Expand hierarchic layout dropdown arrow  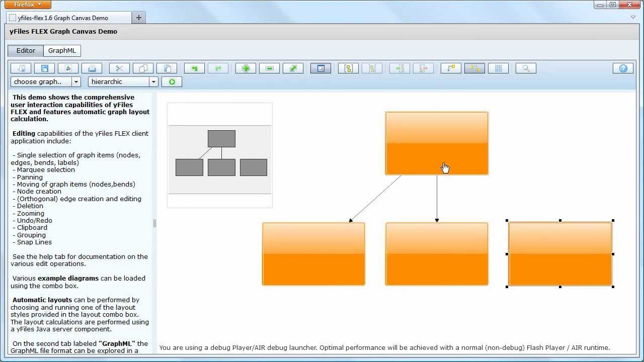pos(153,82)
